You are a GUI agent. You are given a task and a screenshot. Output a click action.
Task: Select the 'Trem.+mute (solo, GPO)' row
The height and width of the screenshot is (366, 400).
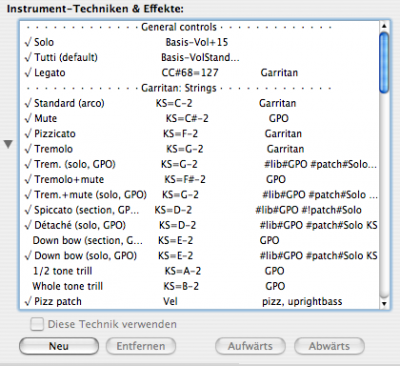(199, 195)
